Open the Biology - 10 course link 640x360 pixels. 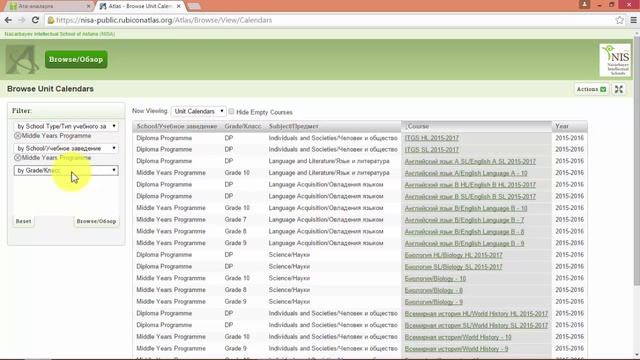[x=435, y=279]
